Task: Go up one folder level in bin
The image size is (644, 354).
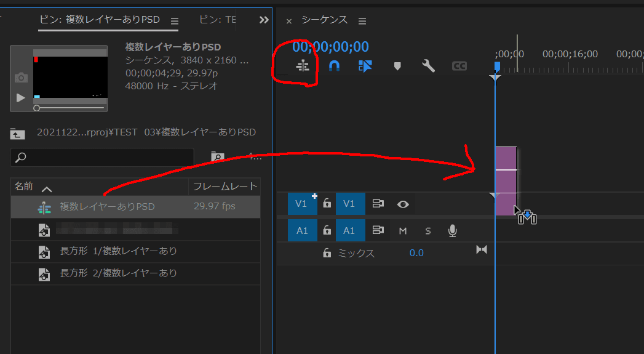Action: pyautogui.click(x=18, y=134)
